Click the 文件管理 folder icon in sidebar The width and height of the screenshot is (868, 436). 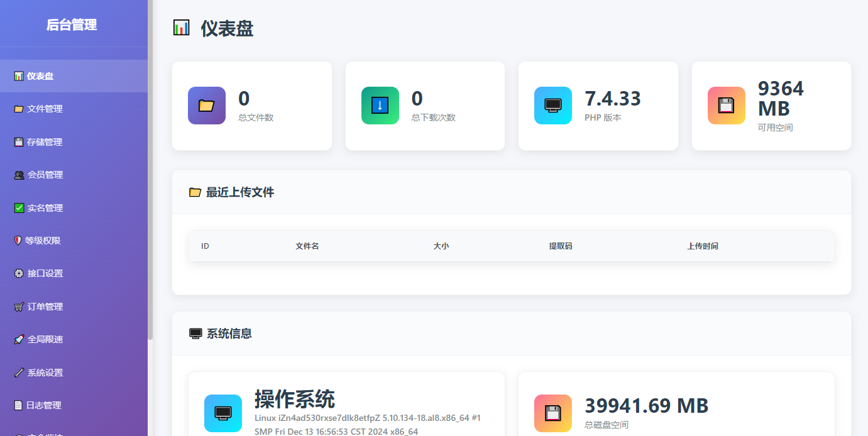pos(19,108)
